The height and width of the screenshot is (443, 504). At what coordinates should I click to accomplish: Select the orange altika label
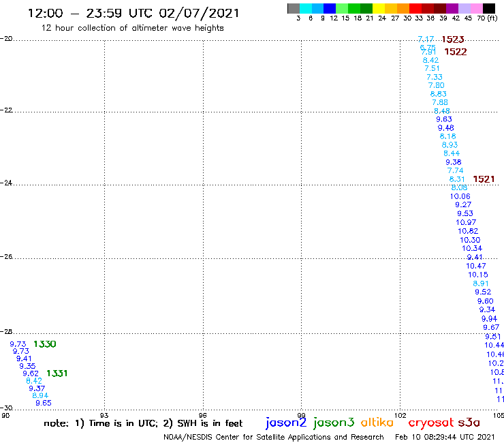377,423
